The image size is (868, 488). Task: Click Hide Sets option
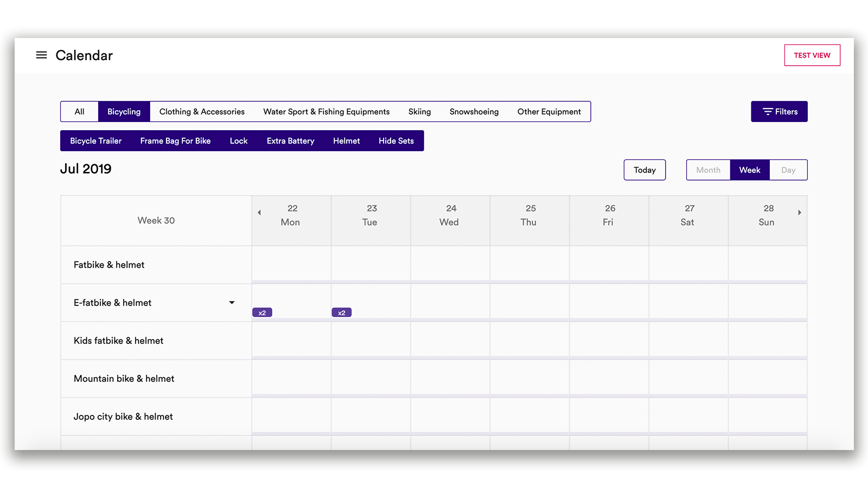[396, 141]
